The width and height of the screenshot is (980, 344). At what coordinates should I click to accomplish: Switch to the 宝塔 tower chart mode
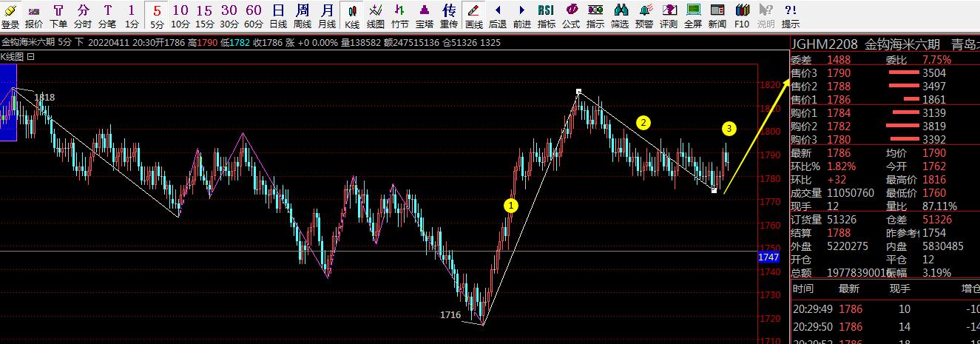(425, 15)
